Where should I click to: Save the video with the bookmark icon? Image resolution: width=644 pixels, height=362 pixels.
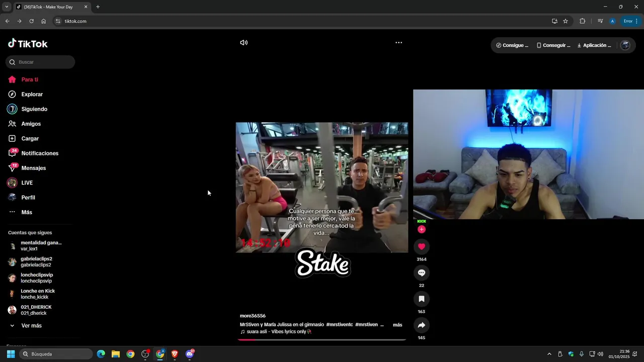[422, 299]
